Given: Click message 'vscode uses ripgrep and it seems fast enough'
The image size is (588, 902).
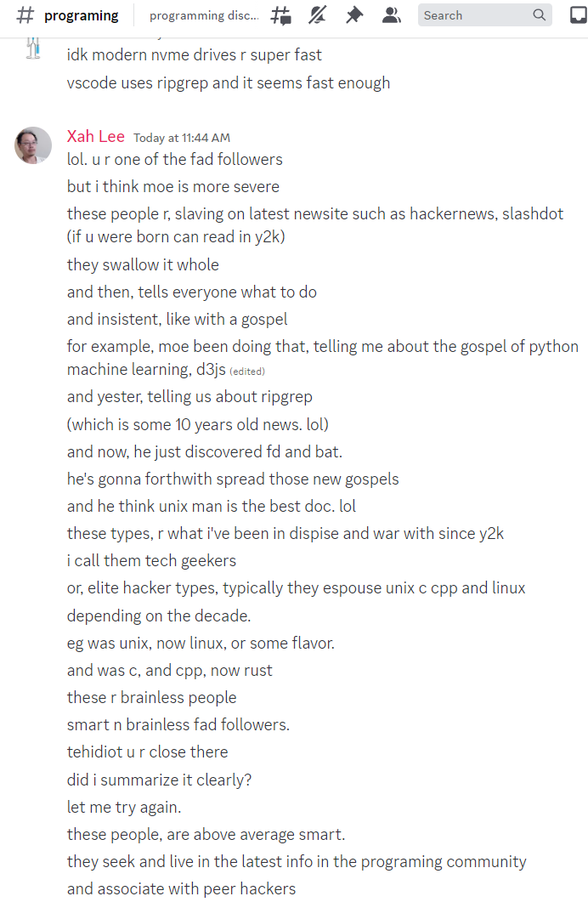Looking at the screenshot, I should coord(229,82).
